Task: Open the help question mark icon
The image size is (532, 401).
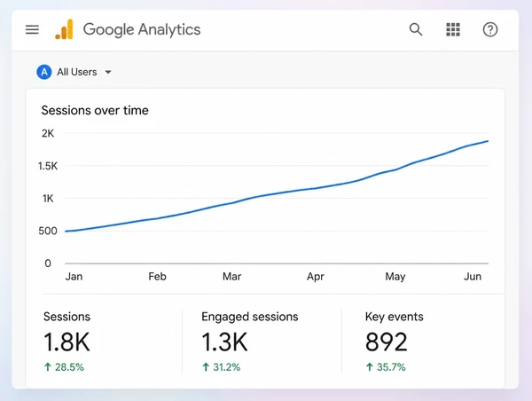Action: [x=490, y=29]
